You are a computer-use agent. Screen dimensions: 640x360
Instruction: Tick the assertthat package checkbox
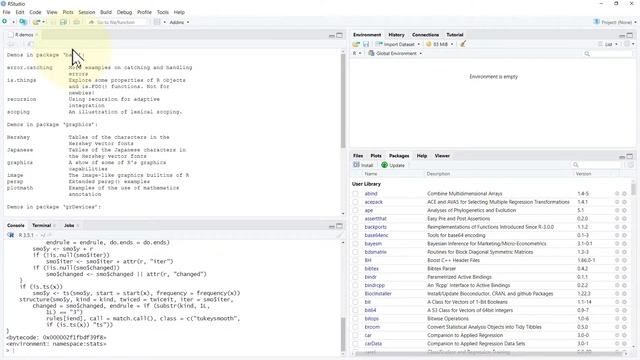356,219
